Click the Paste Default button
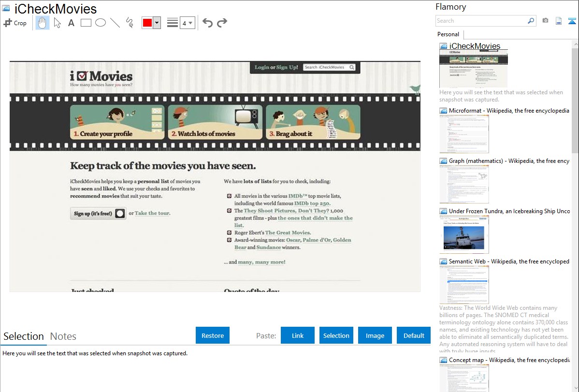The width and height of the screenshot is (579, 392). click(x=414, y=335)
